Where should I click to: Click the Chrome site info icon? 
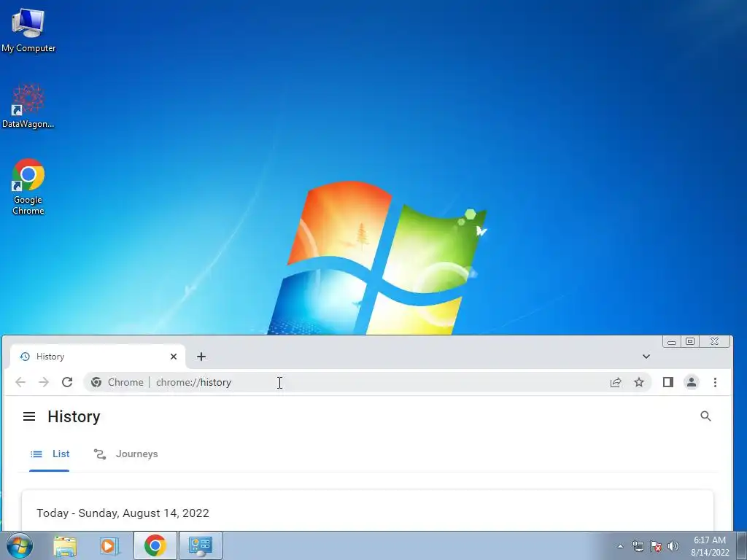coord(96,382)
